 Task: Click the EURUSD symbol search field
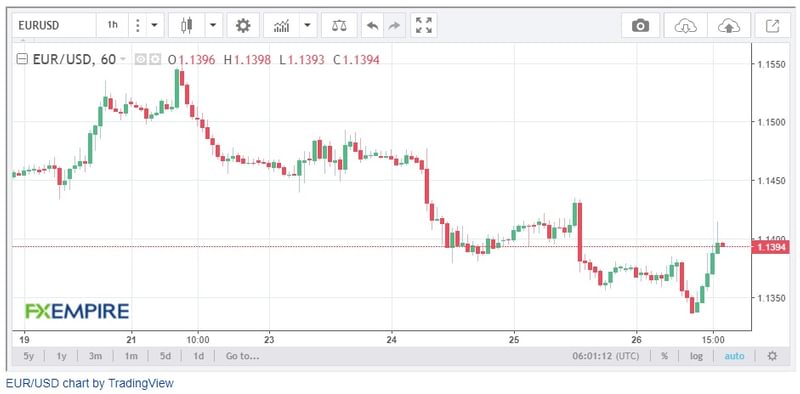(x=54, y=25)
